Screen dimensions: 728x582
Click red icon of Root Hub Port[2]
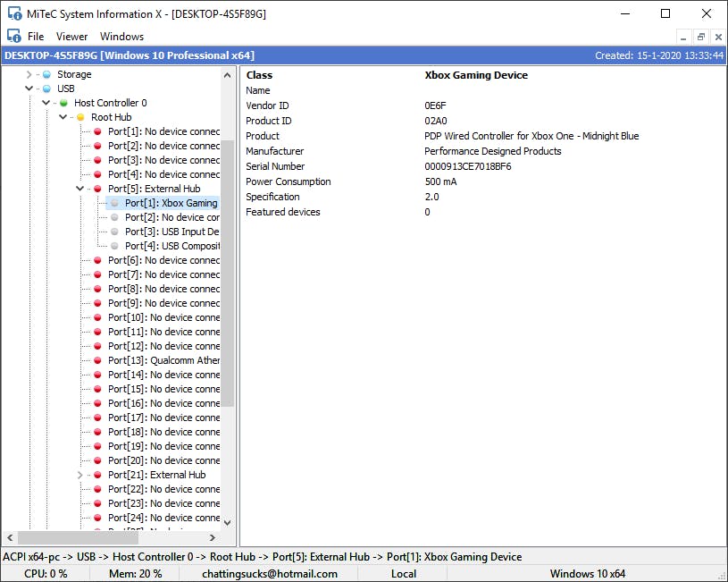97,146
